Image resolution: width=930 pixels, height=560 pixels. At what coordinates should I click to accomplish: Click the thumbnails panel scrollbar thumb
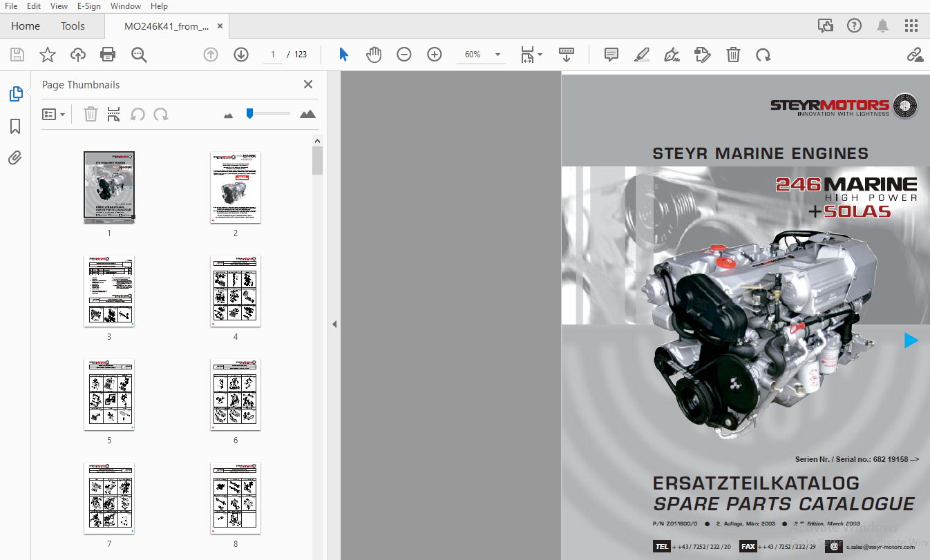click(317, 160)
